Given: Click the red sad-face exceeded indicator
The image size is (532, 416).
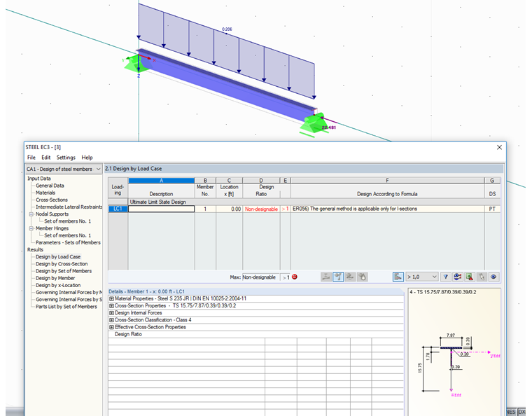Looking at the screenshot, I should pos(295,277).
